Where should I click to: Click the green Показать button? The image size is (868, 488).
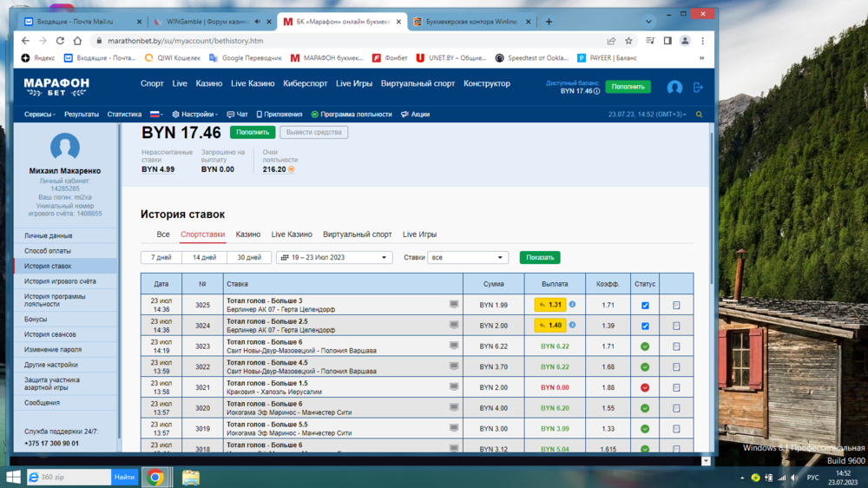click(539, 258)
